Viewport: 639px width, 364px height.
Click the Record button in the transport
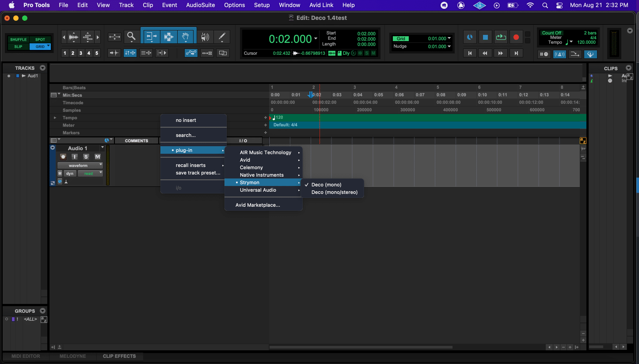point(516,37)
